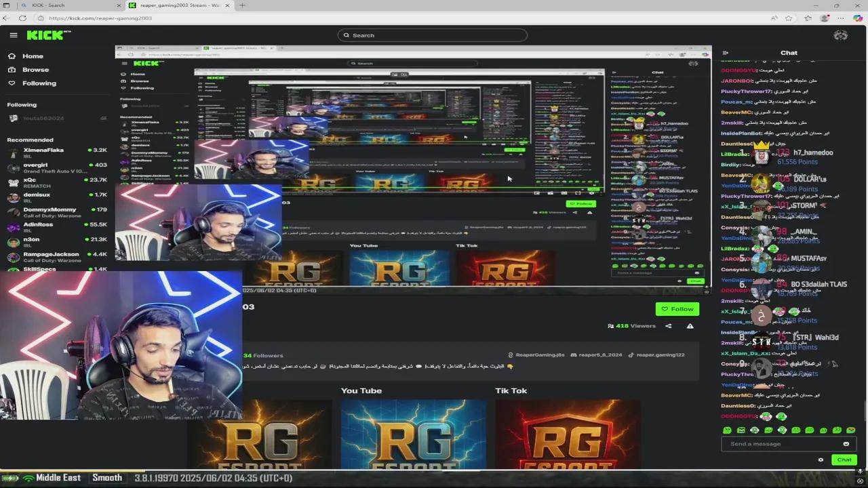The height and width of the screenshot is (488, 868).
Task: Open browser profile account icon
Action: point(825,18)
